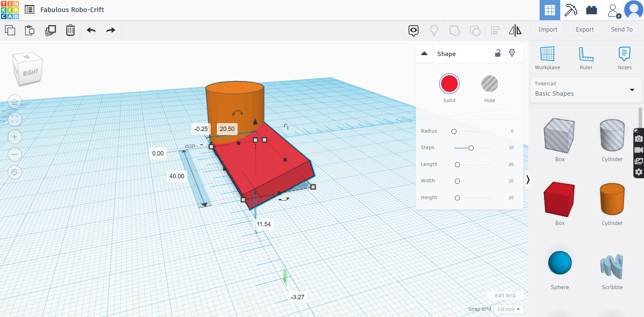Viewport: 644px width, 317px height.
Task: Expand the Basic Shapes library dropdown
Action: tap(632, 90)
